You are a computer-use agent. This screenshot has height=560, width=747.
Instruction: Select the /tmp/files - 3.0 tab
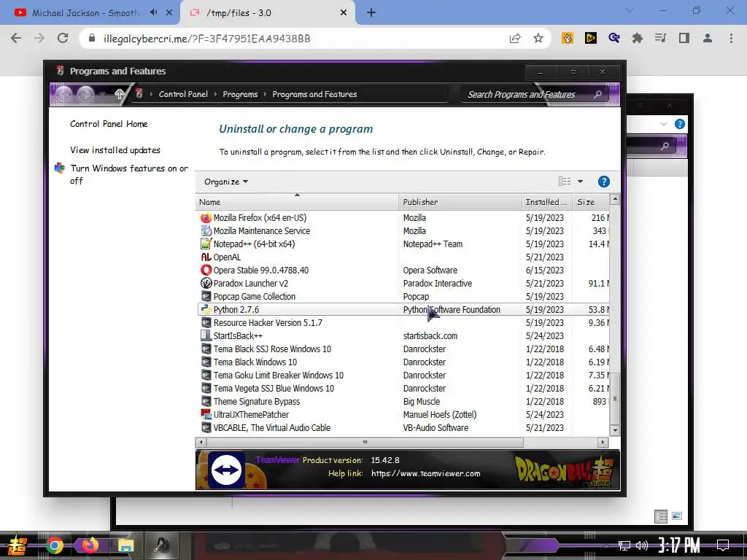(x=268, y=13)
